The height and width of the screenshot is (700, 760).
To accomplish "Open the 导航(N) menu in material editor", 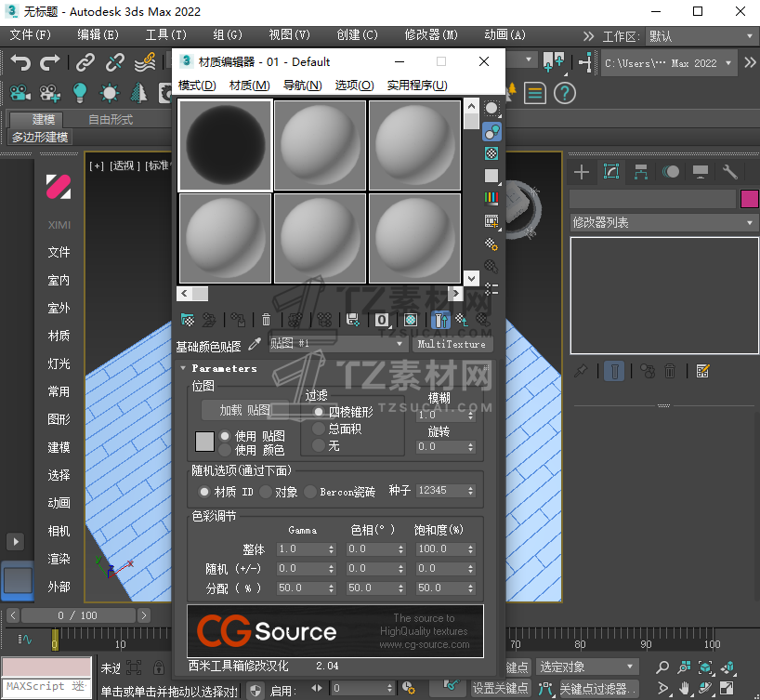I will (302, 86).
